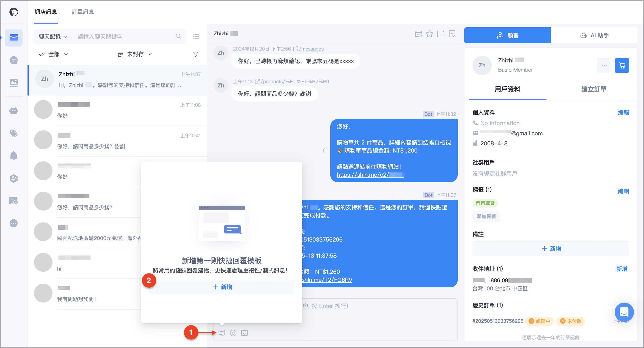Open the customer badge icon in left sidebar
This screenshot has width=644, height=348.
pos(14,178)
